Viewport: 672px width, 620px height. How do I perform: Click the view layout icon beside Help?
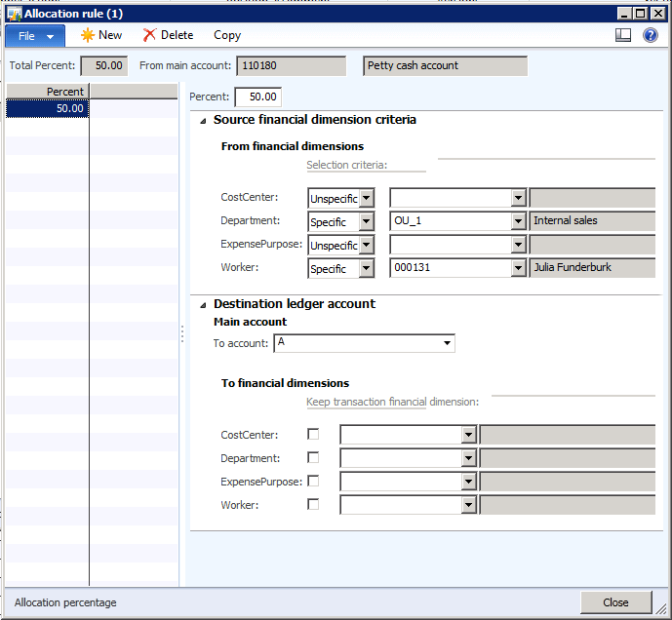pos(624,35)
